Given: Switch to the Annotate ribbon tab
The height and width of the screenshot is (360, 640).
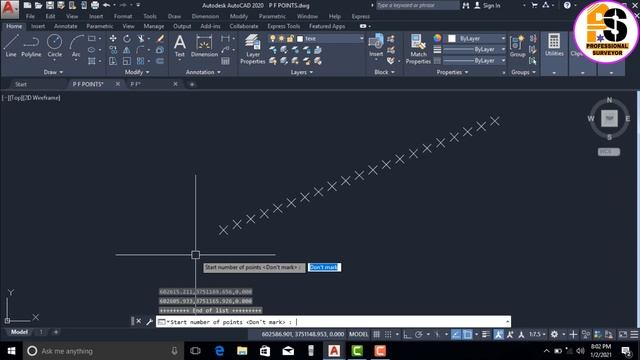Looking at the screenshot, I should pyautogui.click(x=65, y=26).
